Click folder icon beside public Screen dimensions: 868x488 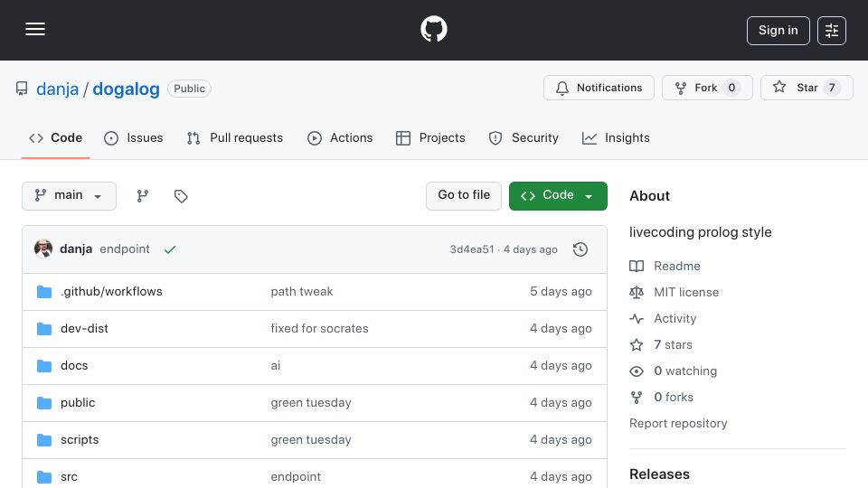click(x=44, y=403)
